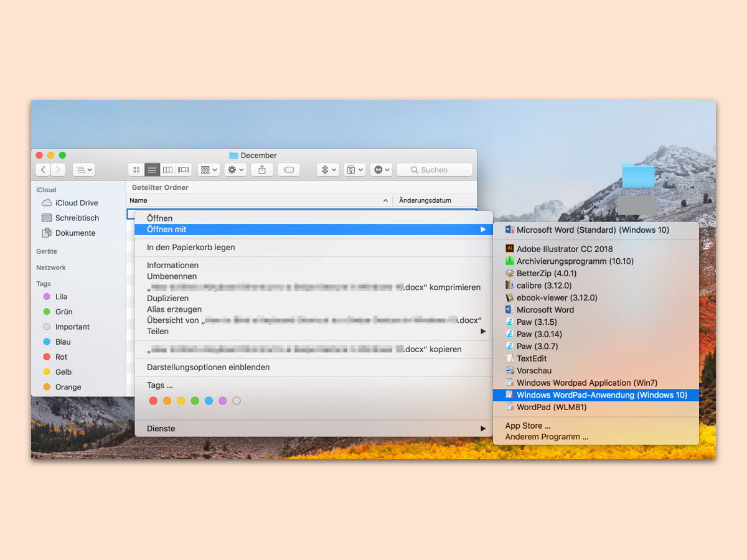Switch Finder to column view
747x560 pixels.
tap(167, 170)
